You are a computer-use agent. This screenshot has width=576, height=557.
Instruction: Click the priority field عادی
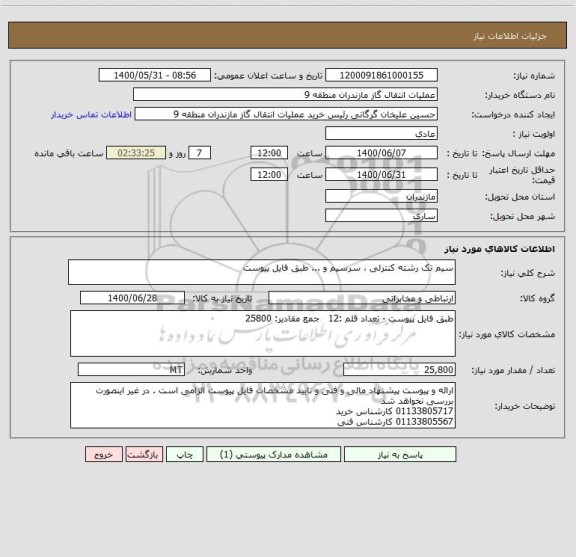pos(381,133)
